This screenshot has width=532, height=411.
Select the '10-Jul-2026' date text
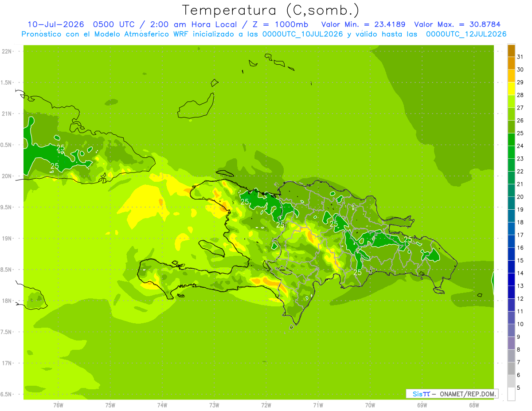[56, 24]
